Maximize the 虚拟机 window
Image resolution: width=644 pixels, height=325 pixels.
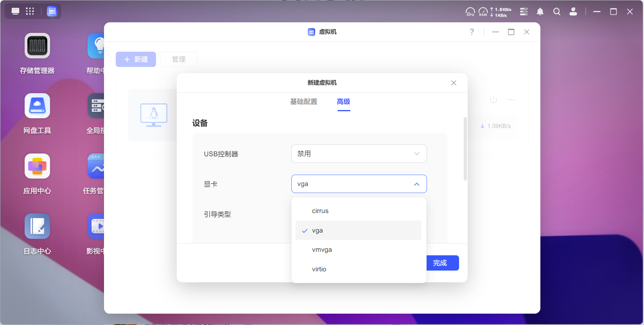click(x=511, y=32)
